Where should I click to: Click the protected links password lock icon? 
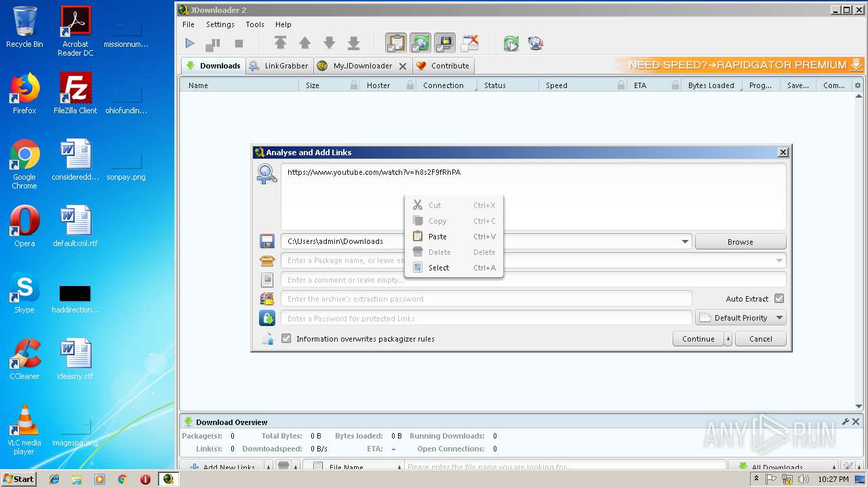coord(267,318)
